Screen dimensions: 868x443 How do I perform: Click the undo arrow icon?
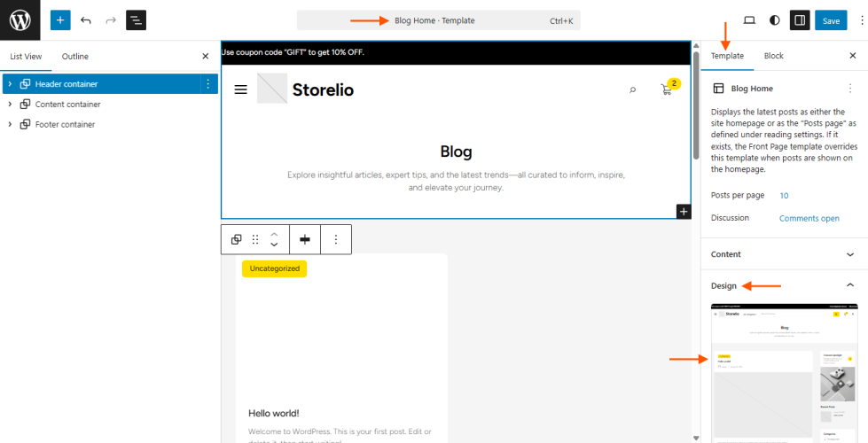coord(86,19)
